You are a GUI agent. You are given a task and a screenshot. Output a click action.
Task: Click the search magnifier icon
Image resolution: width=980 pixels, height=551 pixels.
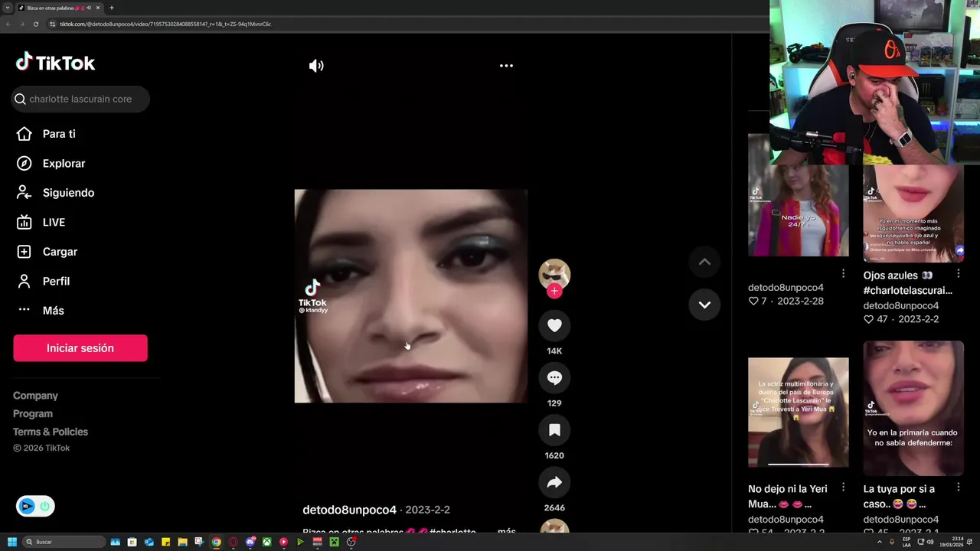pos(20,99)
